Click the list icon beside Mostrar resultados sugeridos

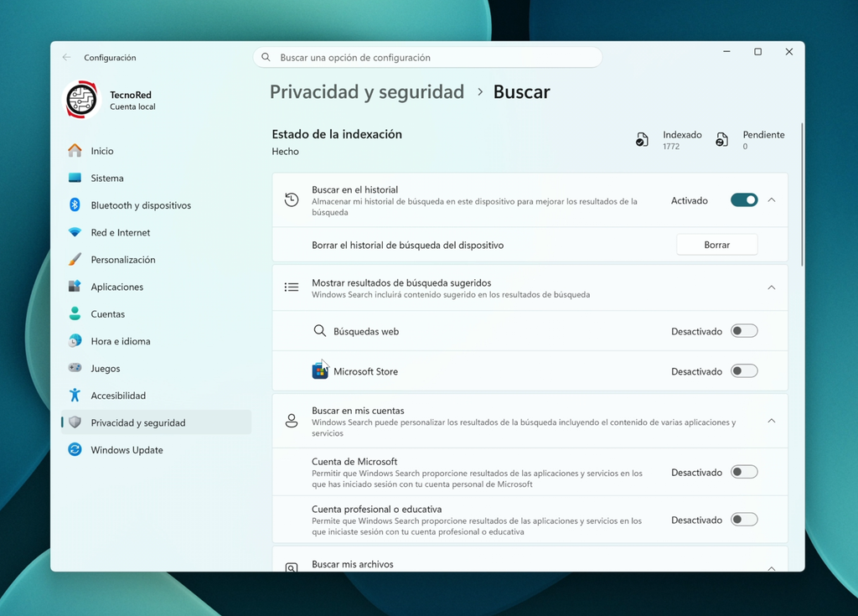point(292,287)
